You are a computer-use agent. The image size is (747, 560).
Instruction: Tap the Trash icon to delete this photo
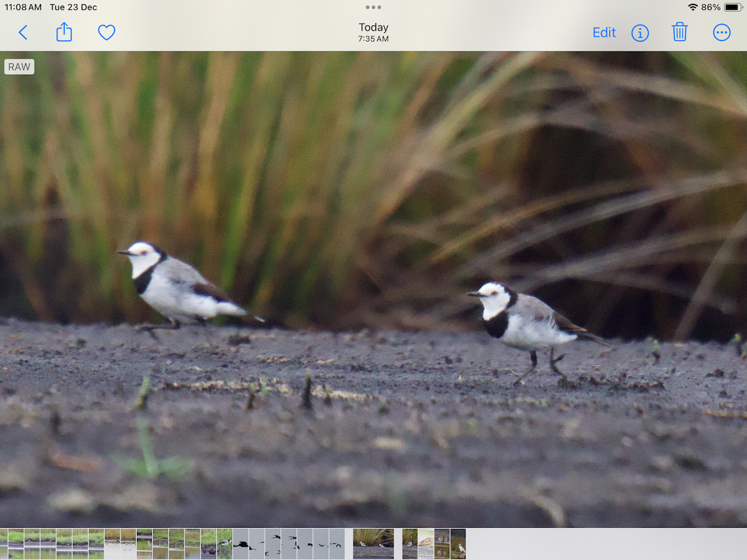click(x=679, y=32)
